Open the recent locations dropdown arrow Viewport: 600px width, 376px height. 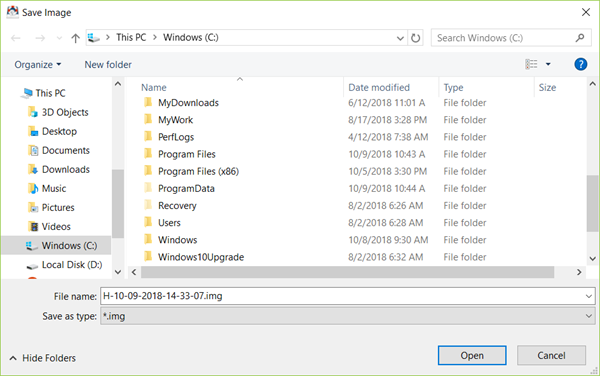pos(59,38)
